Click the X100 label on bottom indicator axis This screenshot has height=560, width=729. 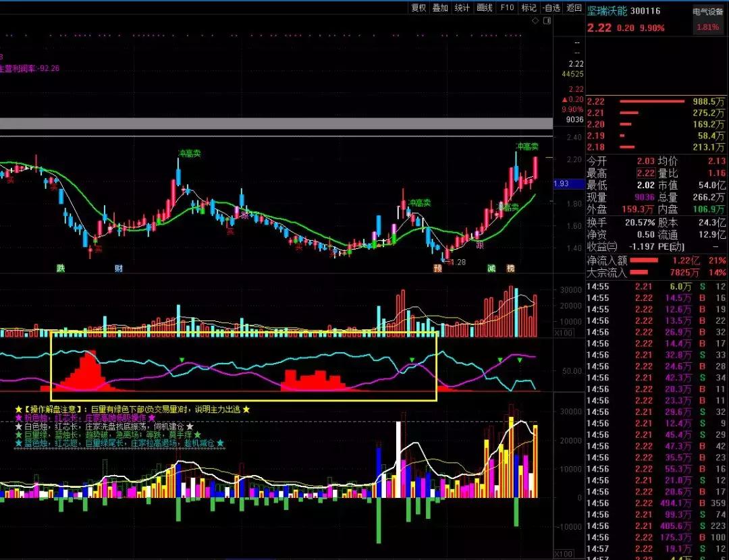click(564, 554)
